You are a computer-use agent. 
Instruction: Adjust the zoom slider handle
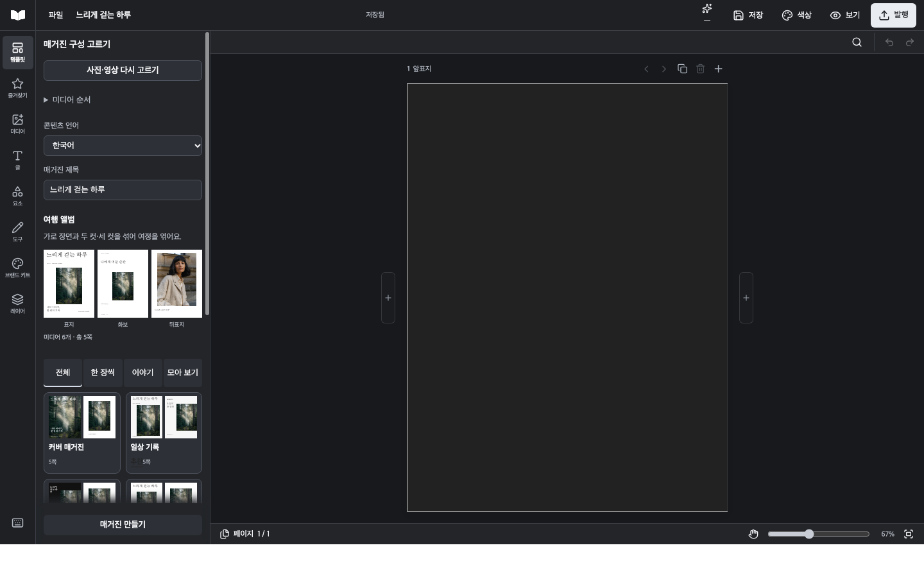pyautogui.click(x=809, y=534)
